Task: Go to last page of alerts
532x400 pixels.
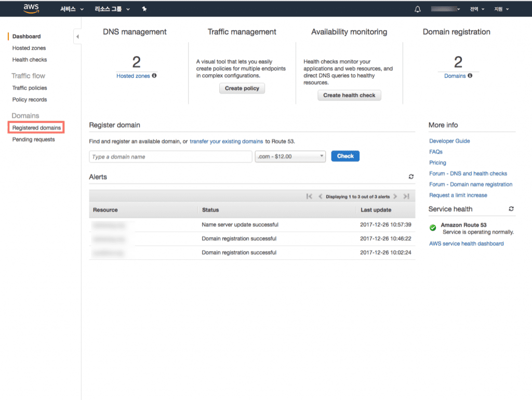Action: tap(406, 196)
